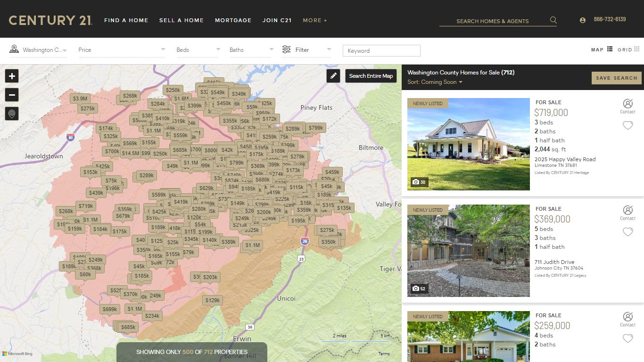Image resolution: width=644 pixels, height=362 pixels.
Task: Select the $699k map marker
Action: coord(109,310)
